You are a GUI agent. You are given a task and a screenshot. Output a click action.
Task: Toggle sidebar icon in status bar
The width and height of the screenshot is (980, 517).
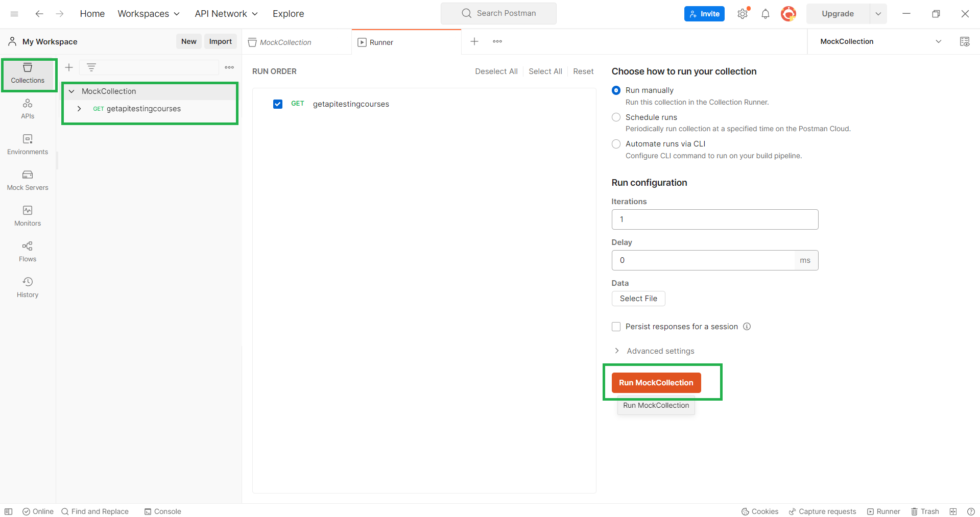coord(9,511)
